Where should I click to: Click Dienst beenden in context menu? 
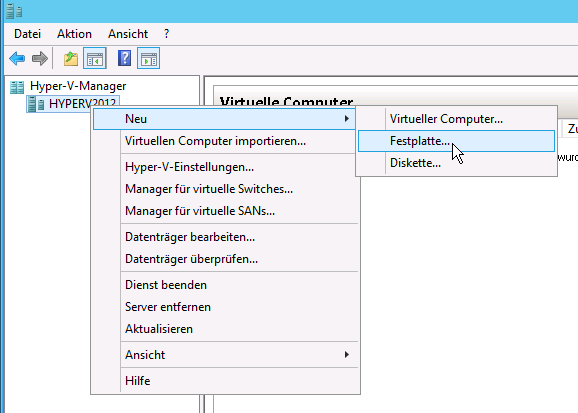pyautogui.click(x=226, y=285)
